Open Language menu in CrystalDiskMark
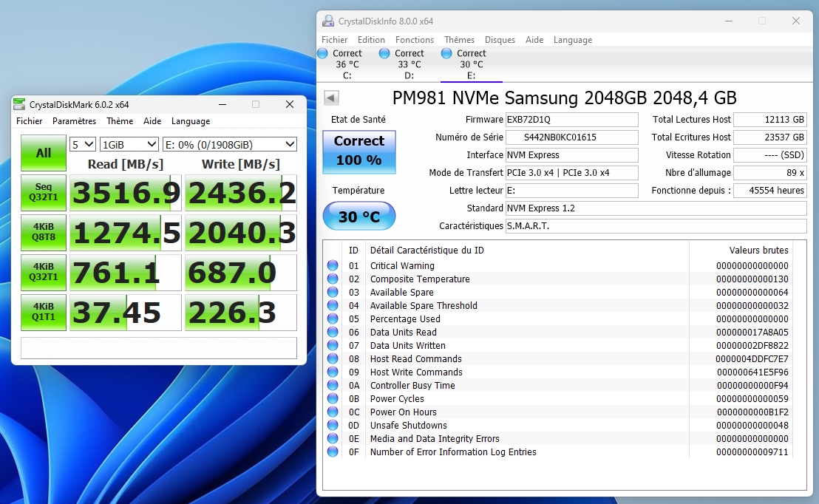This screenshot has width=819, height=504. [x=191, y=121]
